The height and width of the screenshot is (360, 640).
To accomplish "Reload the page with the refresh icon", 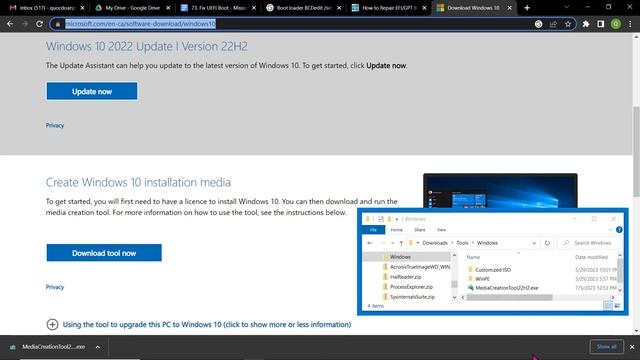I will point(39,24).
